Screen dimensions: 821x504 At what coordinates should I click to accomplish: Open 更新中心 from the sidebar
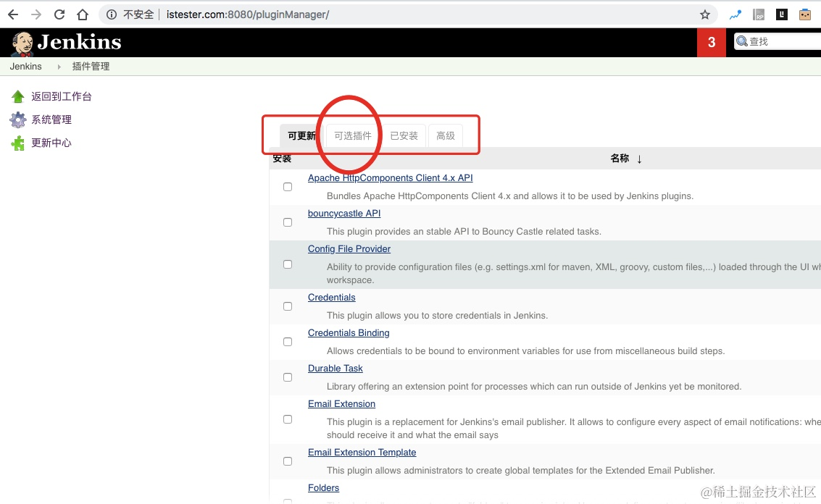click(51, 143)
